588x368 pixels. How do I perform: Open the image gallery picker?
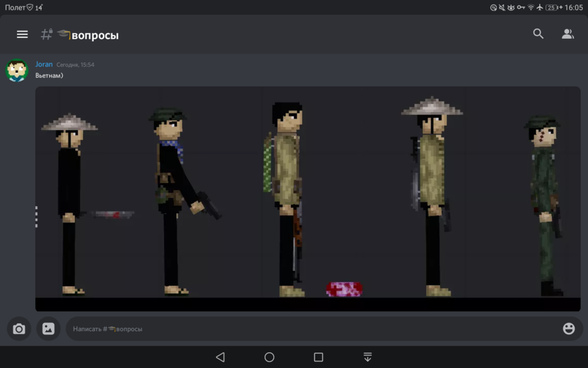[48, 329]
